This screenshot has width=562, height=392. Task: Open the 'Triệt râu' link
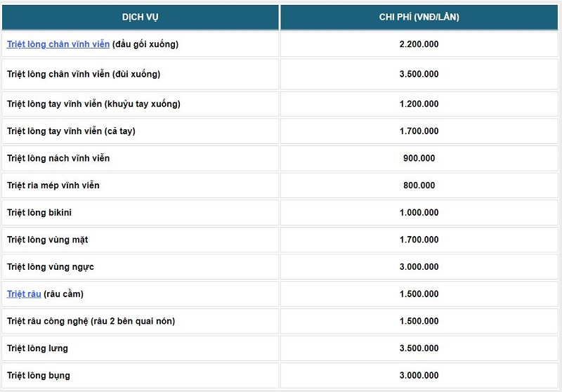[x=24, y=294]
